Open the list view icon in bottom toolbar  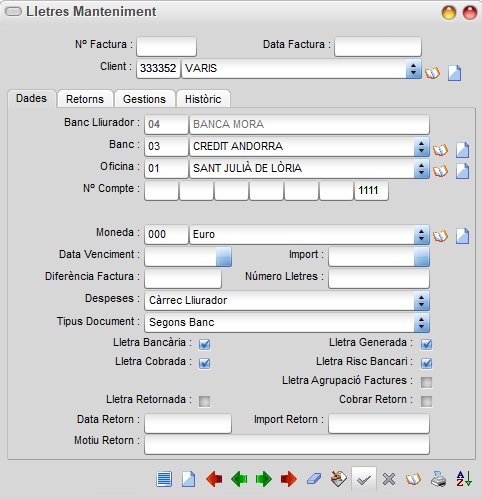tap(164, 479)
